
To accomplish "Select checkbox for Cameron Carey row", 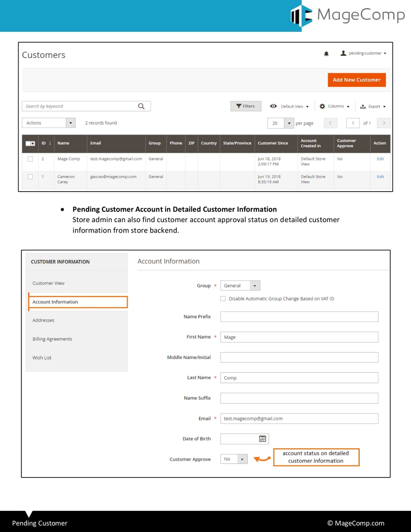I will [x=30, y=177].
